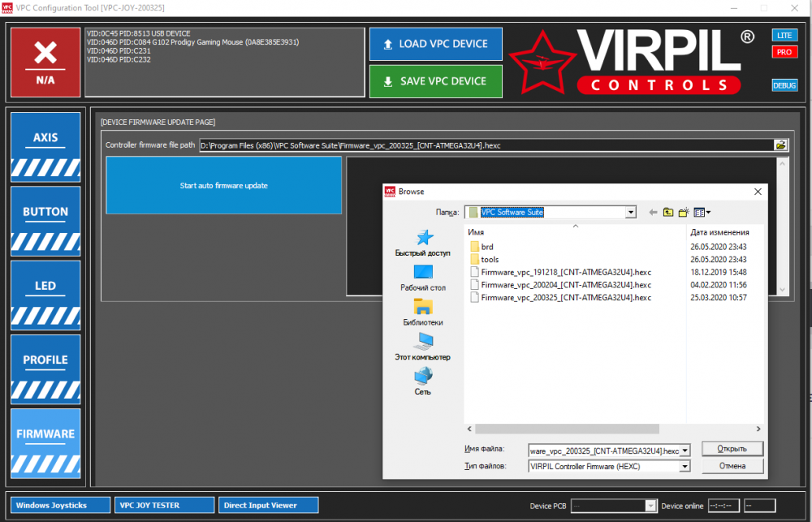This screenshot has width=812, height=522.
Task: Close the Browse dialog
Action: click(x=758, y=192)
